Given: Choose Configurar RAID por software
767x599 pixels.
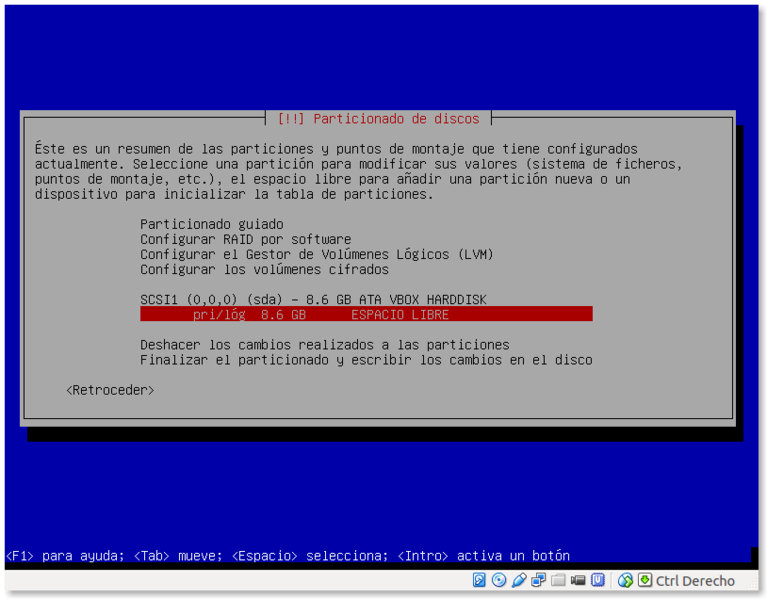Looking at the screenshot, I should (245, 239).
